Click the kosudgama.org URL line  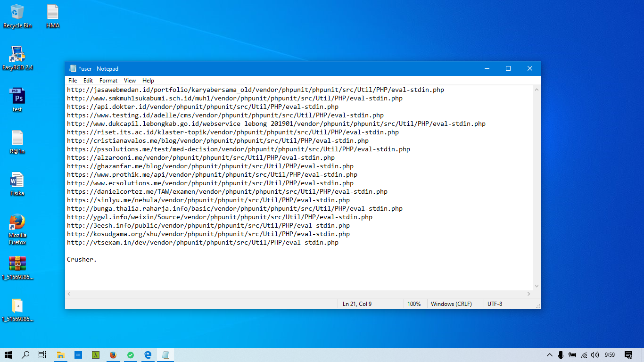click(208, 234)
